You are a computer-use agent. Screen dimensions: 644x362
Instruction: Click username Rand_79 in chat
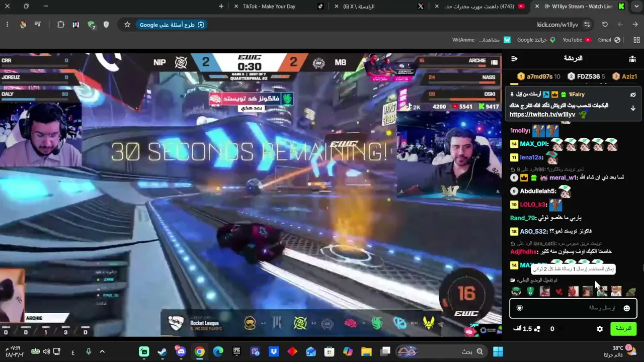point(523,218)
